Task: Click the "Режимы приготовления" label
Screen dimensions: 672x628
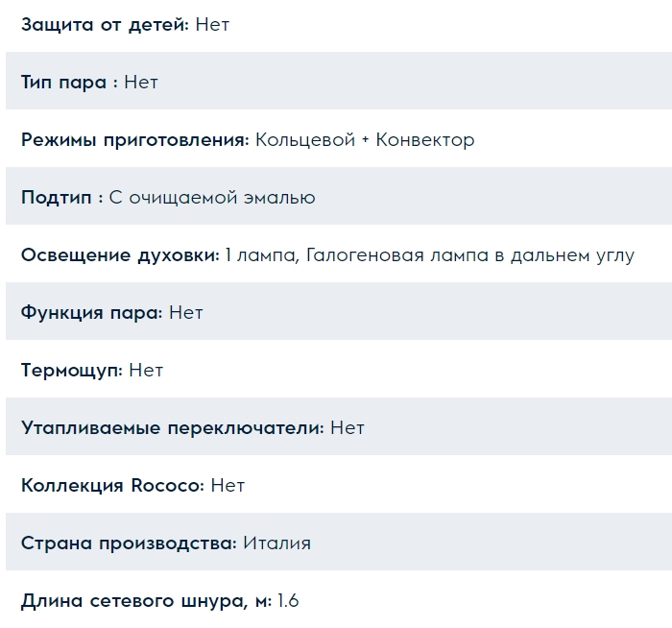Action: coord(135,140)
